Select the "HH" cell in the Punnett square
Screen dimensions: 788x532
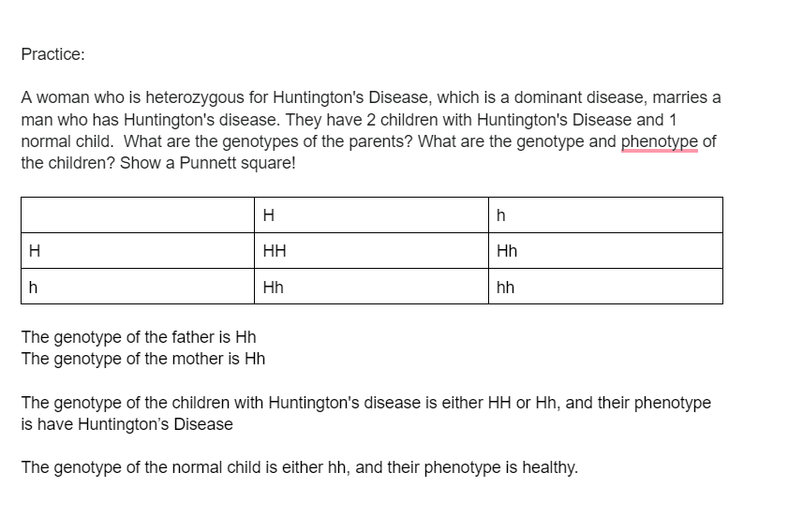371,251
